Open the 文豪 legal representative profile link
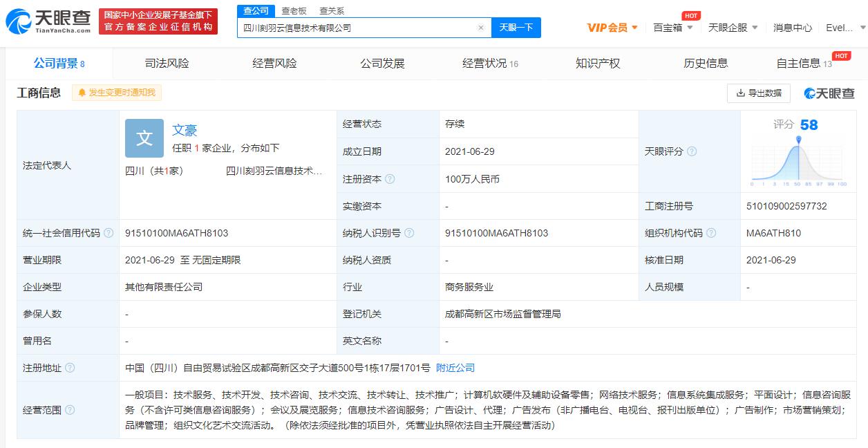Screen dimensions: 868x448 [185, 130]
